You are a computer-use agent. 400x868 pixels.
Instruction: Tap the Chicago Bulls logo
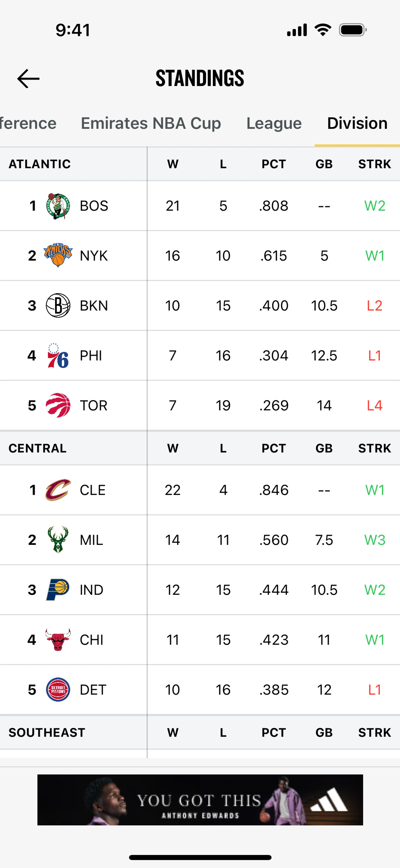(x=58, y=640)
